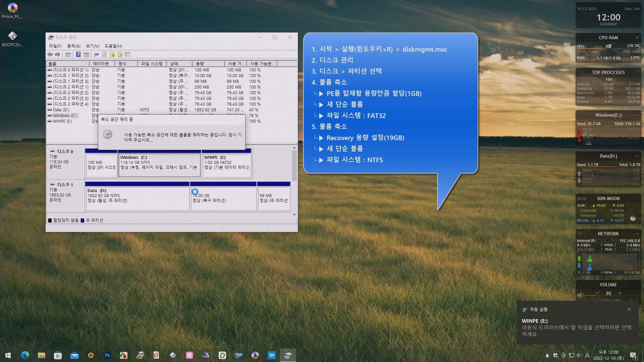Sort by the 볼륨 column header
Image resolution: width=644 pixels, height=362 pixels.
[x=67, y=64]
